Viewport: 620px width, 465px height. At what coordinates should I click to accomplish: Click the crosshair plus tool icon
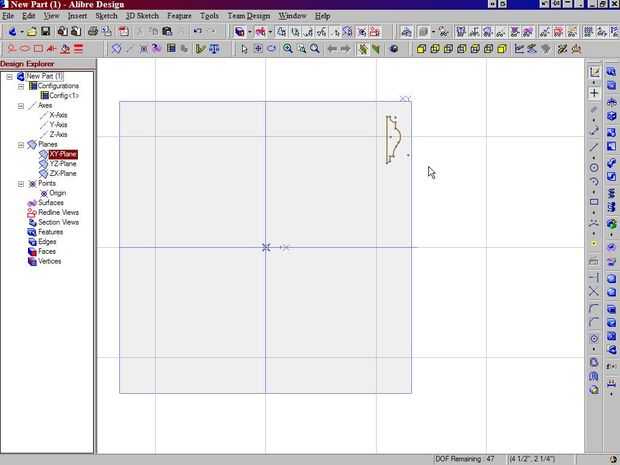click(x=594, y=93)
